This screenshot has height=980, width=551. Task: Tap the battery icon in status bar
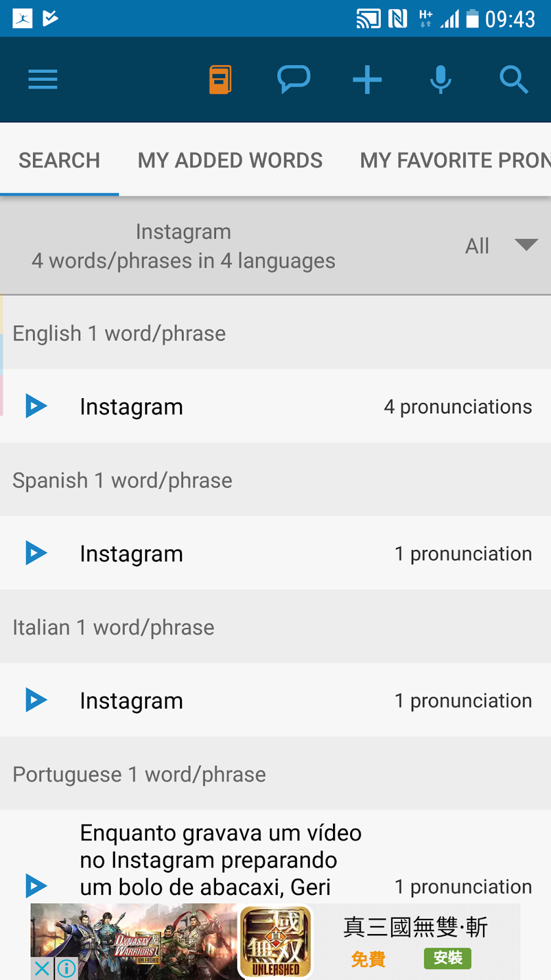[473, 18]
